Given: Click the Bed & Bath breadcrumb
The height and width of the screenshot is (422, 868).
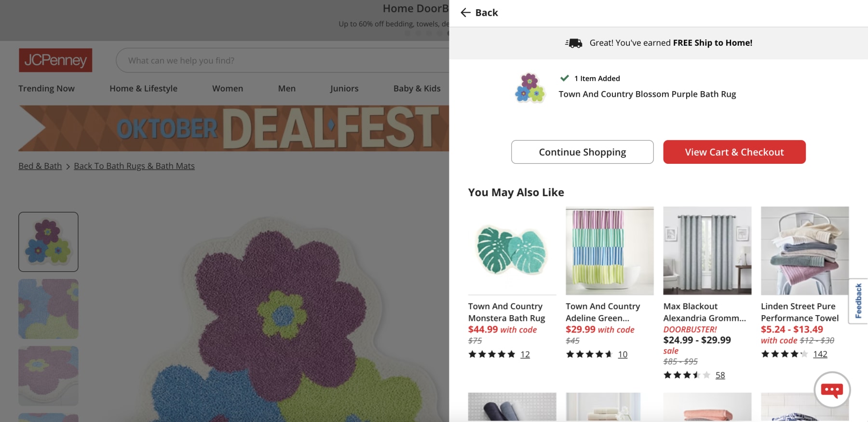Looking at the screenshot, I should 40,166.
